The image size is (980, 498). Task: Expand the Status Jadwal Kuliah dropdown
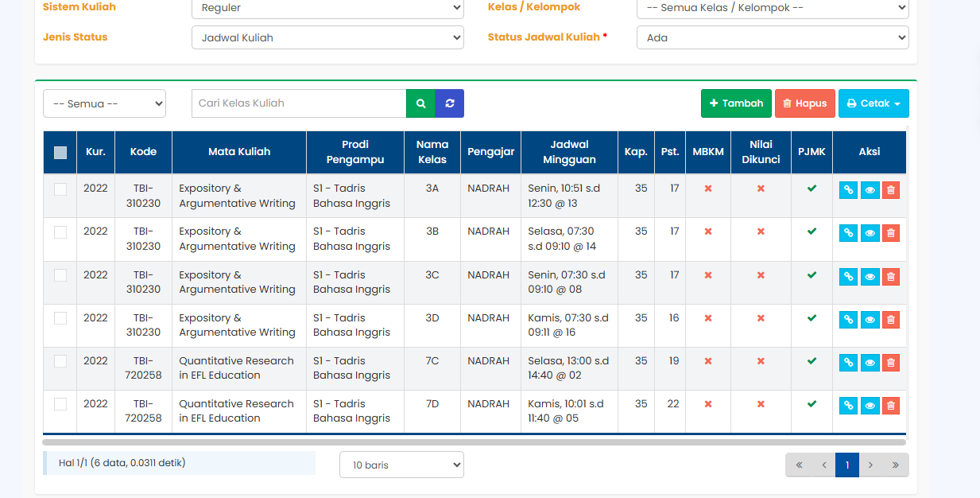click(772, 37)
